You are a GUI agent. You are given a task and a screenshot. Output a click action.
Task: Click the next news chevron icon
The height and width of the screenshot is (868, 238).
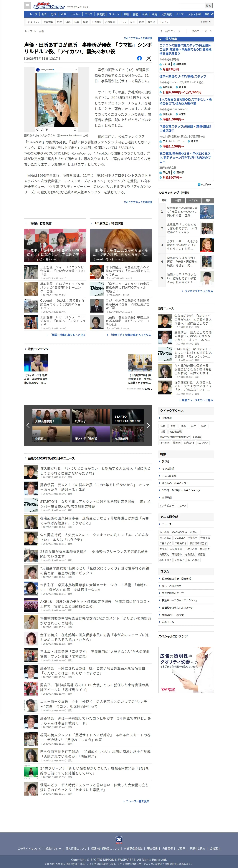(x=211, y=31)
